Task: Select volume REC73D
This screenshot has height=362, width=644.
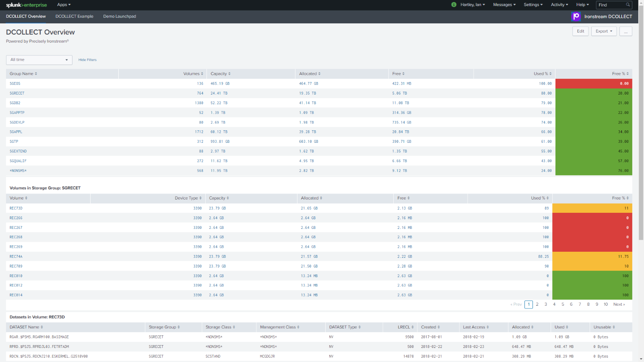Action: [x=16, y=208]
